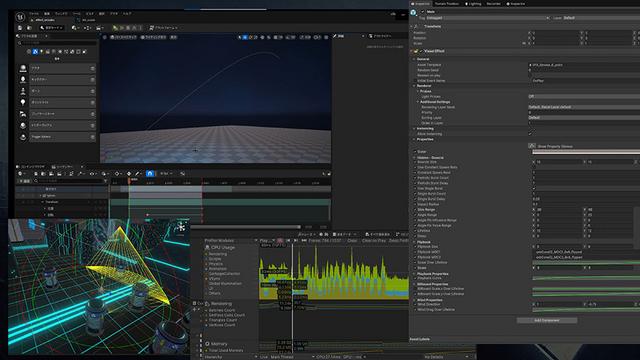Image resolution: width=640 pixels, height=360 pixels.
Task: Open the Light Probes dropdown set to Off
Action: pyautogui.click(x=584, y=96)
